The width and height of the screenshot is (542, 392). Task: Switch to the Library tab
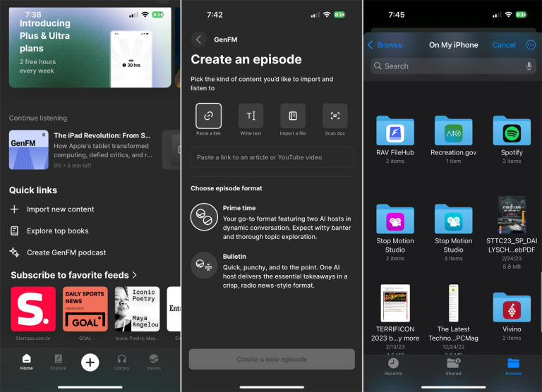(121, 362)
